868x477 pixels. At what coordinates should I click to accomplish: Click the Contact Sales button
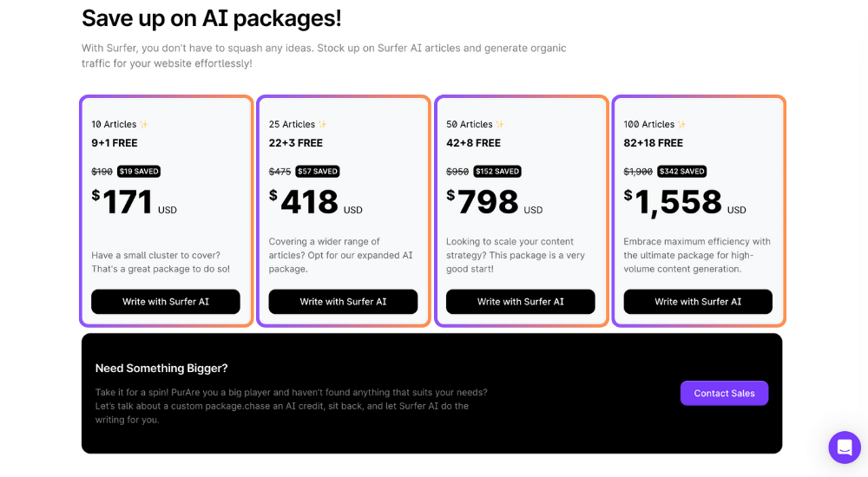click(724, 393)
